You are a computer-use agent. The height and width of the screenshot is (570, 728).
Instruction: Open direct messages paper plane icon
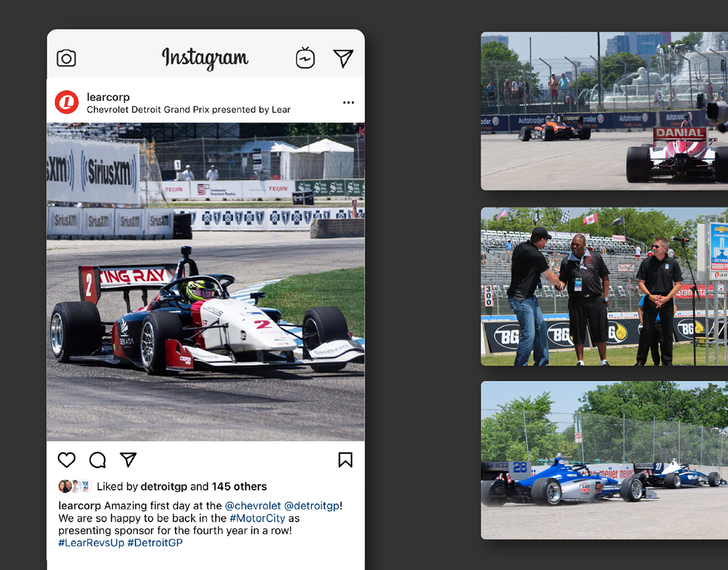343,59
